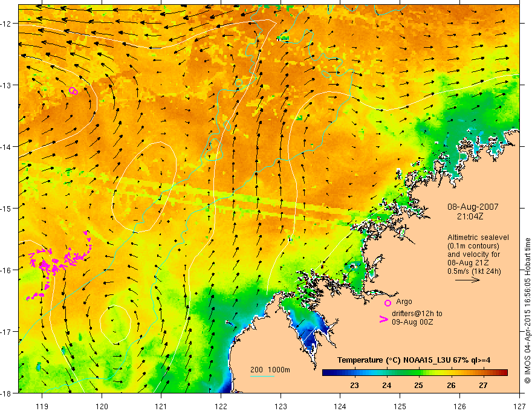Click the cyan 200 1000m isobath legend line
This screenshot has width=532, height=411.
(x=262, y=376)
